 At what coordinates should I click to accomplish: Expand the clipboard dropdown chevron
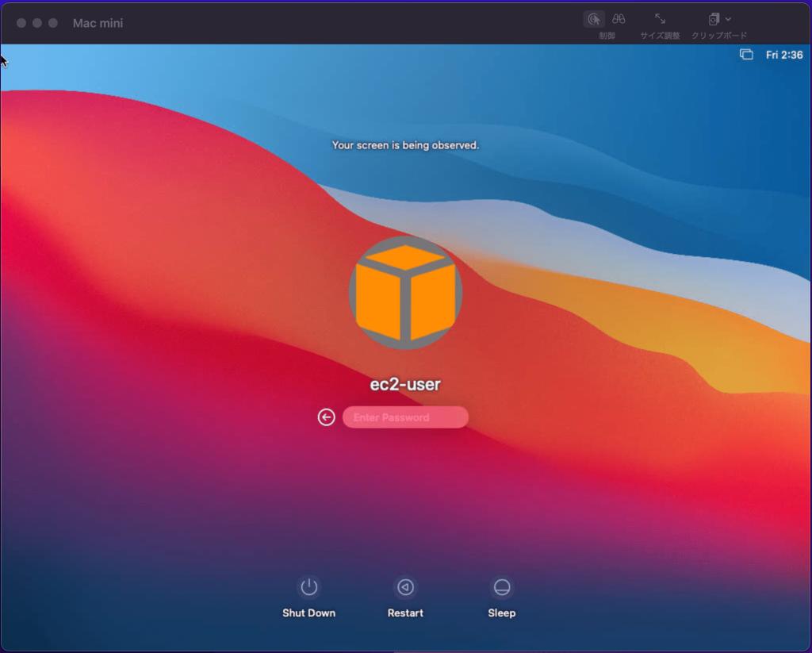[728, 19]
